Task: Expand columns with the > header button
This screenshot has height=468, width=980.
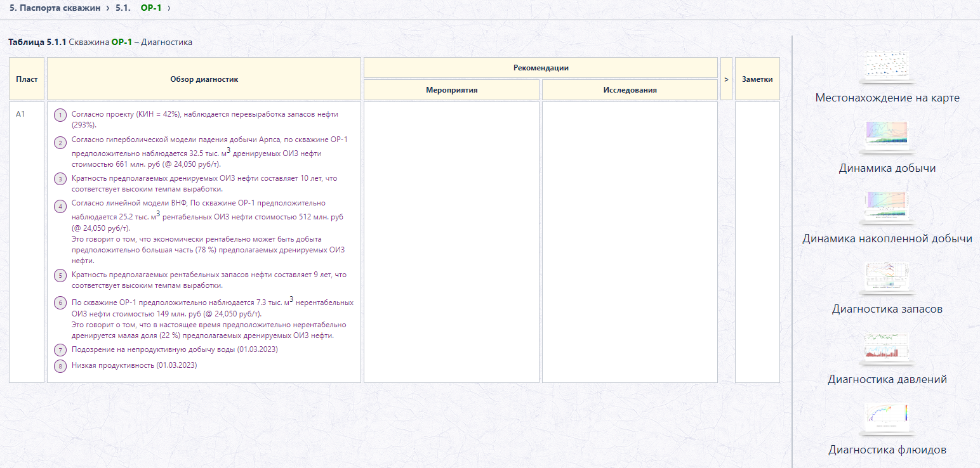Action: point(726,79)
